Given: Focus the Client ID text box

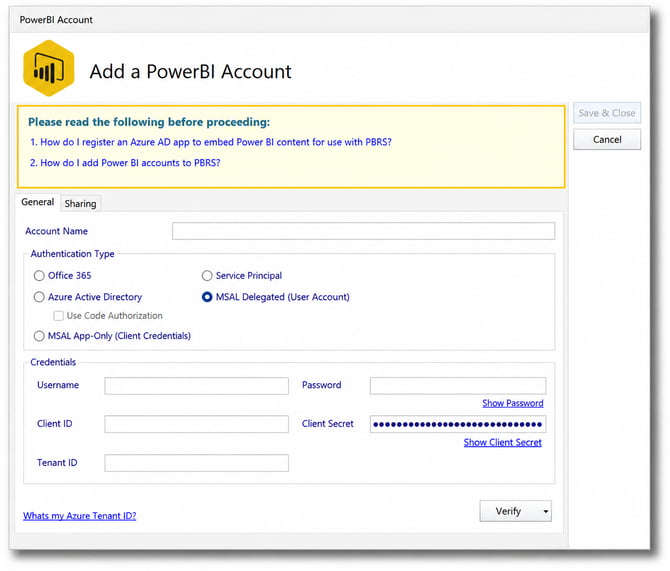Looking at the screenshot, I should (x=197, y=424).
